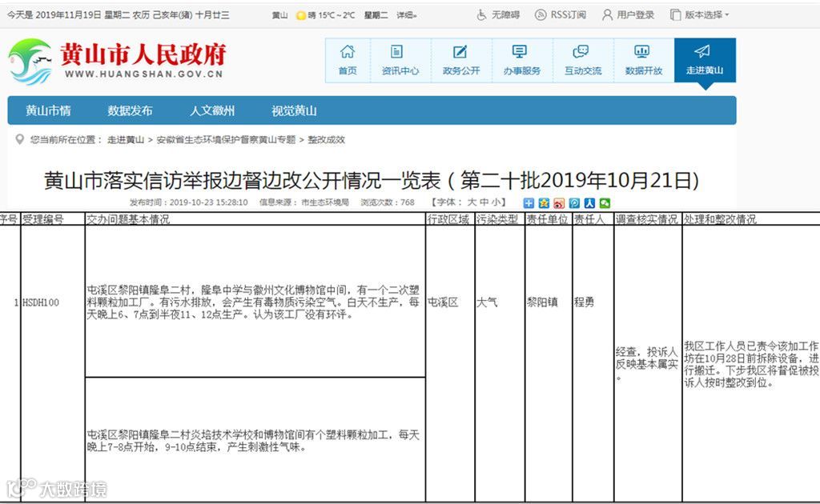Click the 信息来源 市生态环境局 text
The image size is (820, 504).
click(x=304, y=202)
